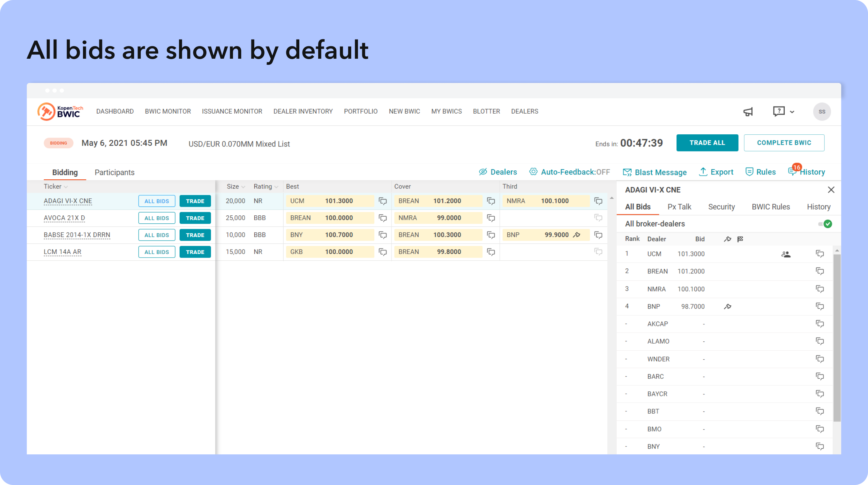Open the SS user avatar
The width and height of the screenshot is (868, 485).
tap(821, 112)
